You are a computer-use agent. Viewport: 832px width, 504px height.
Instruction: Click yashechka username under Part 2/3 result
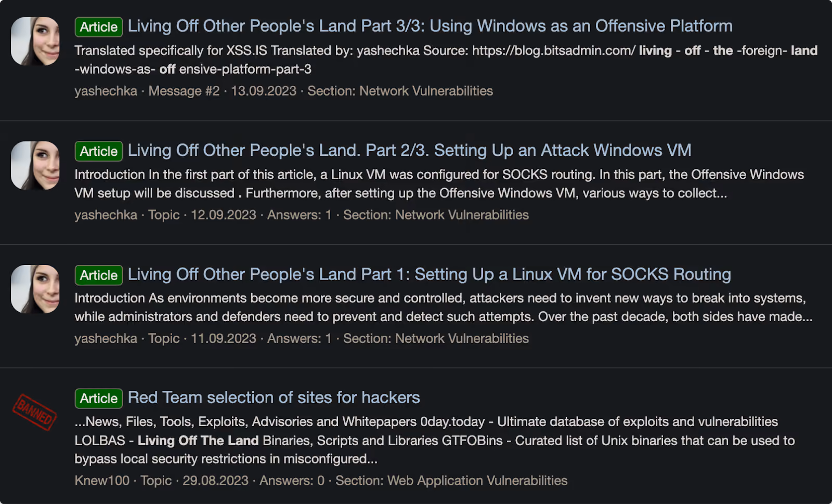[106, 215]
